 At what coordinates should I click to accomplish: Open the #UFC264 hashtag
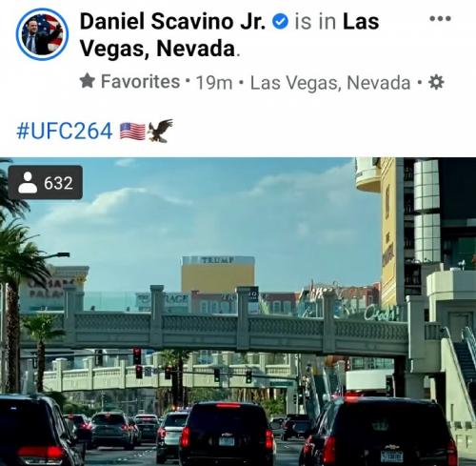pos(65,131)
